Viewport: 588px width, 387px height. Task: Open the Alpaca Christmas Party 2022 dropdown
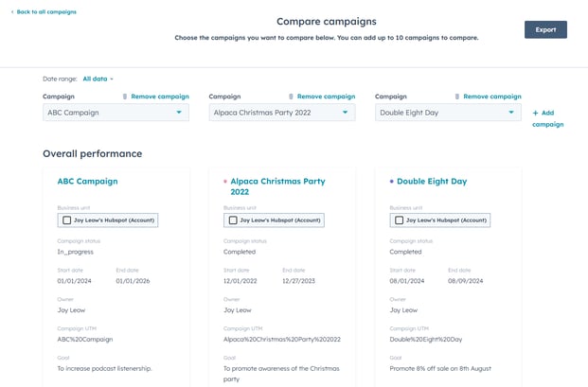click(x=282, y=113)
